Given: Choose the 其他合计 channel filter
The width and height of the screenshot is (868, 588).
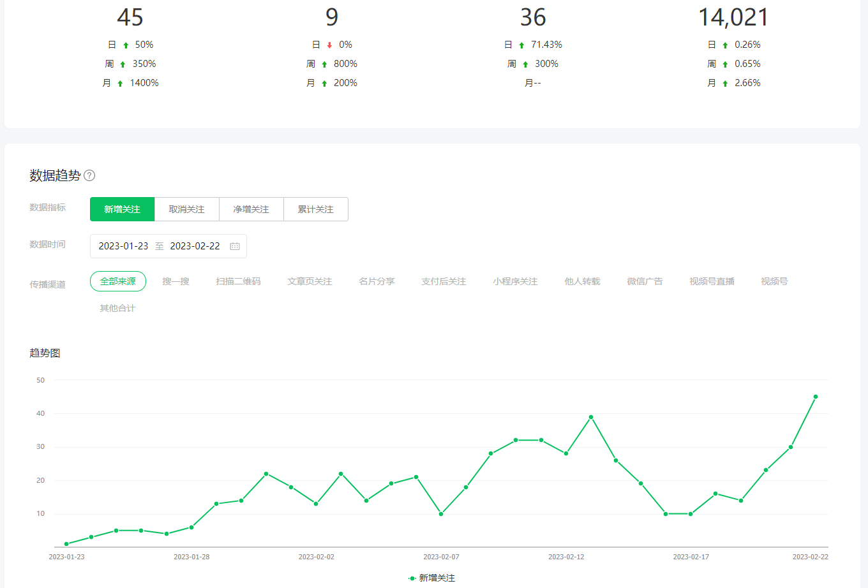Looking at the screenshot, I should 117,308.
